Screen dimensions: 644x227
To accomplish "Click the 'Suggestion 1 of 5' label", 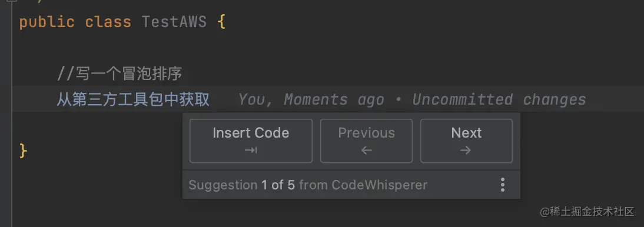I will [x=241, y=185].
